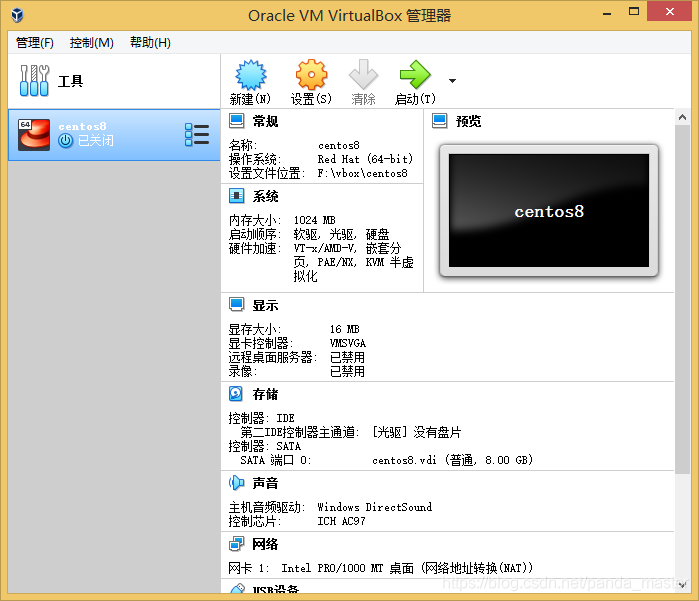Viewport: 699px width, 601px height.
Task: Click the scrollbar up arrow
Action: (682, 117)
